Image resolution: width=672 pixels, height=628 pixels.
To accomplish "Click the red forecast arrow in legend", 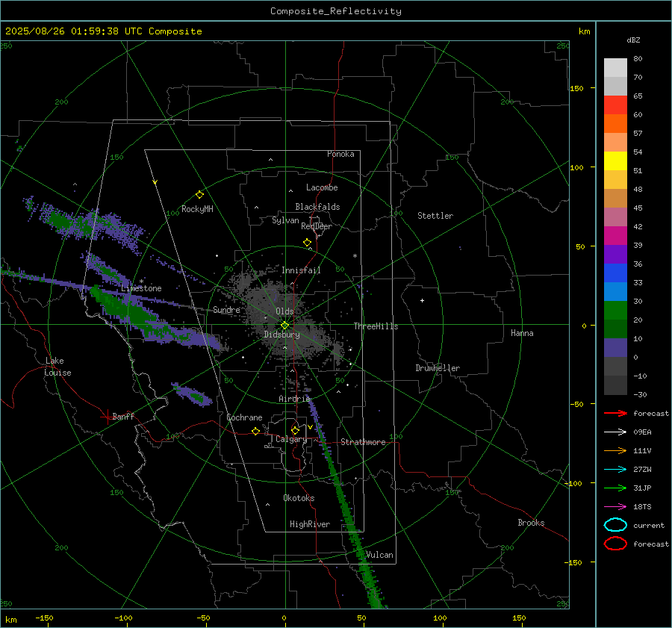I will [615, 413].
